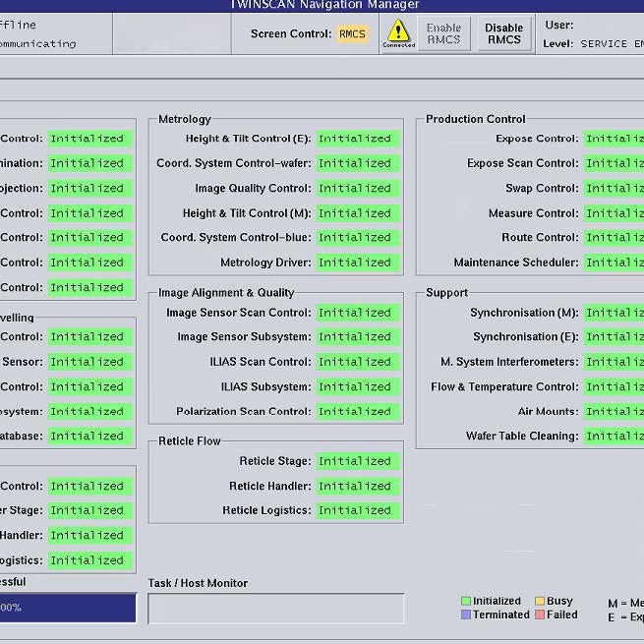Click Route Control status field
644x644 pixels.
614,237
